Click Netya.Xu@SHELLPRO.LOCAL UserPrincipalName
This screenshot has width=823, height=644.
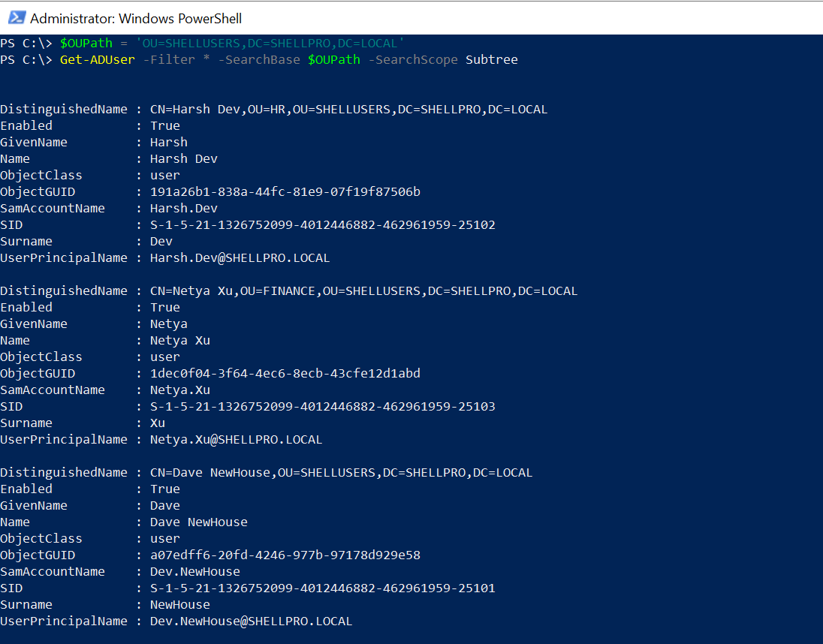click(x=237, y=439)
